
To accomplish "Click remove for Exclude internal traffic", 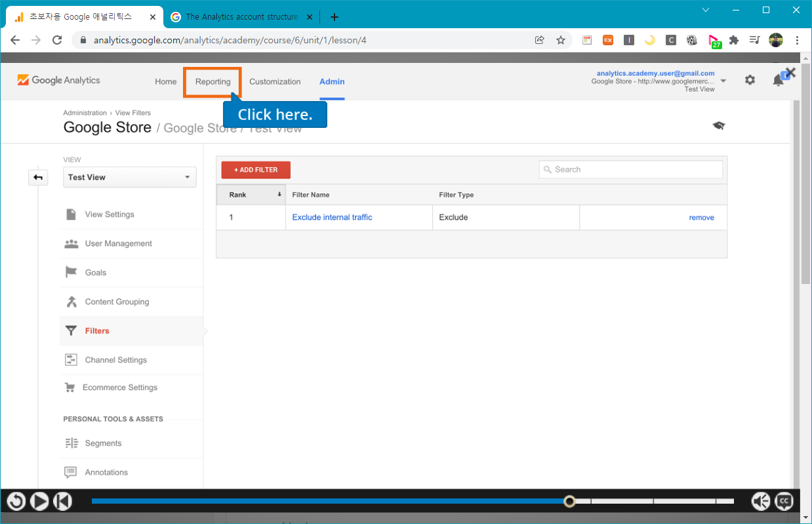I will pos(701,218).
